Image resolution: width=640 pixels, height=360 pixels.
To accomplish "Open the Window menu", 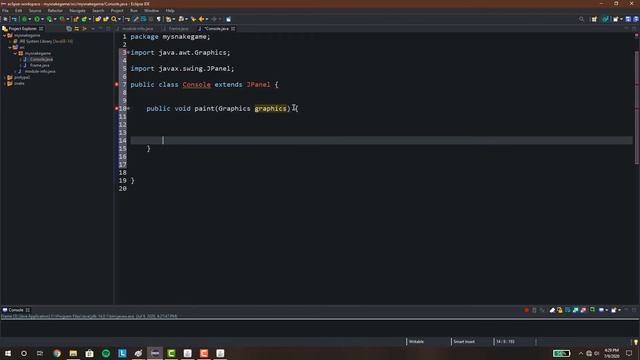I will tap(151, 11).
